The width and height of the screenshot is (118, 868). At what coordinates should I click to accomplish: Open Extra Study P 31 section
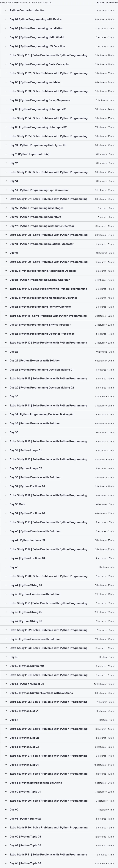point(59,855)
